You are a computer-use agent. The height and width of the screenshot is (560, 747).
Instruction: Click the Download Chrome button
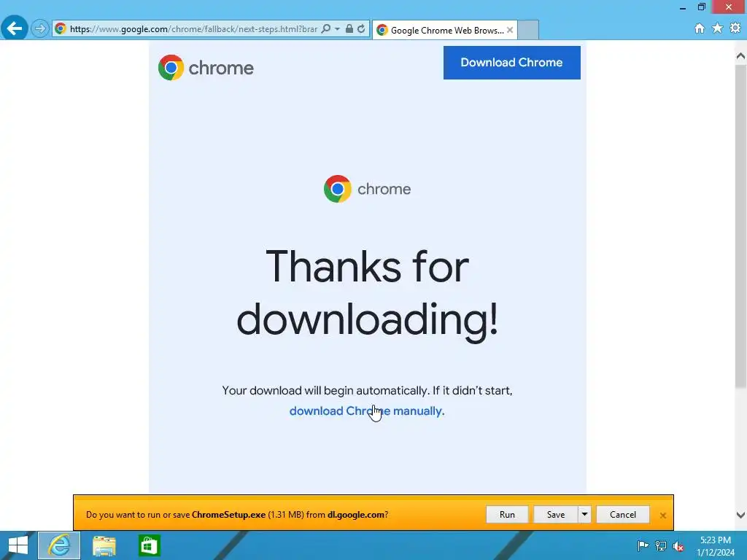[x=511, y=63]
